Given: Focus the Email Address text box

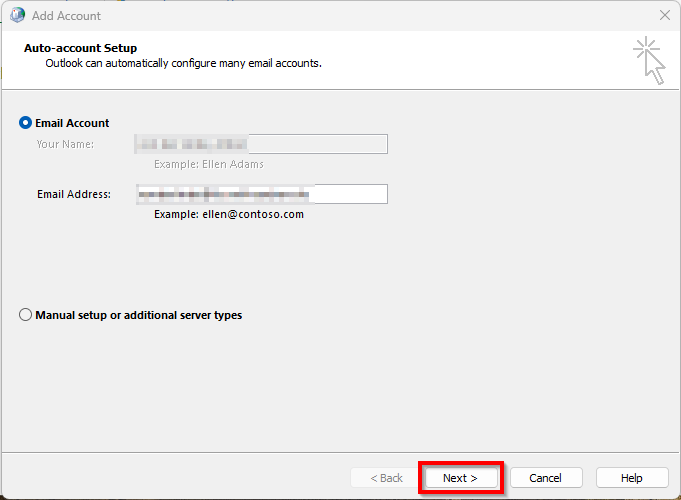Looking at the screenshot, I should click(x=261, y=194).
